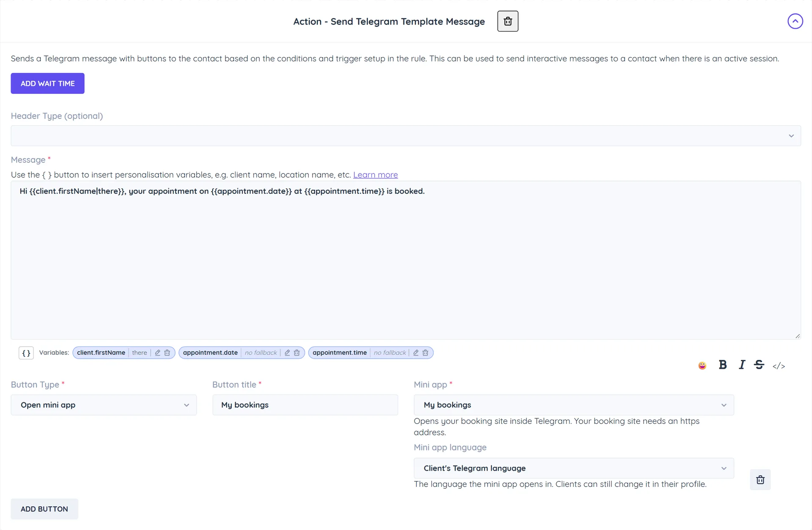Viewport: 812px width, 530px height.
Task: Click inside the Message text area
Action: [x=406, y=260]
